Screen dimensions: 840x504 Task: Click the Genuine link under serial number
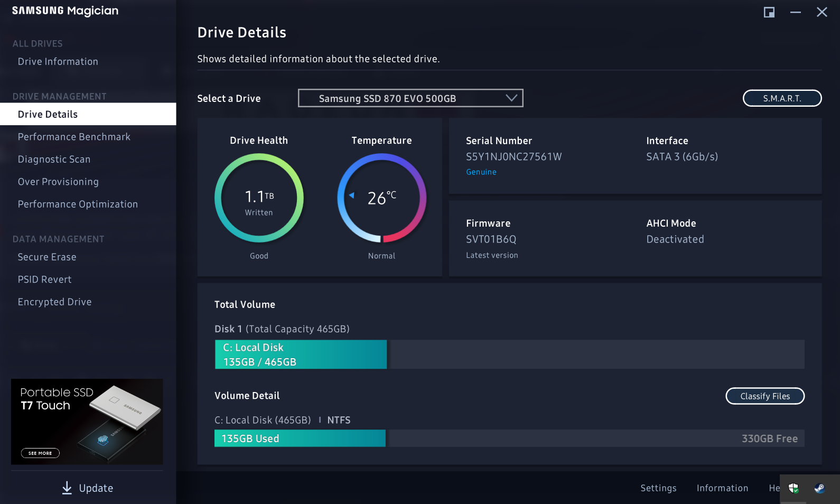[x=481, y=172]
